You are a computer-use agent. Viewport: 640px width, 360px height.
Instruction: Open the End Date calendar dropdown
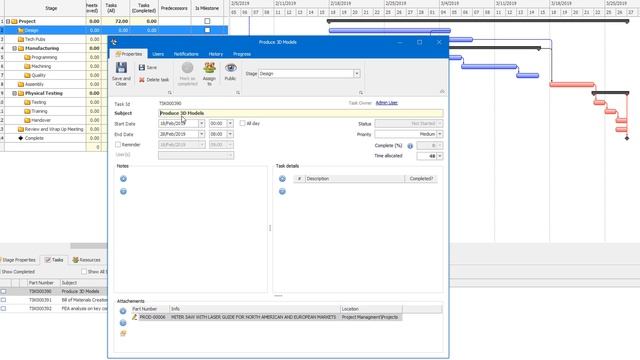[x=202, y=134]
